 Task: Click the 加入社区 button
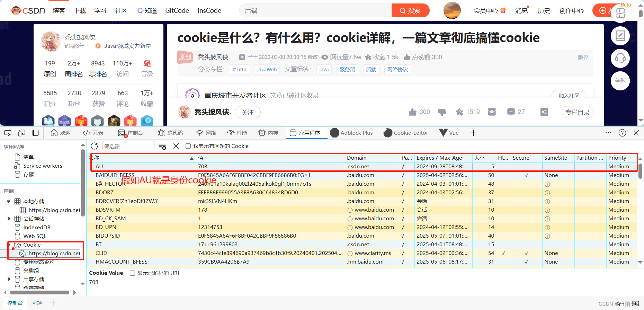click(x=569, y=95)
